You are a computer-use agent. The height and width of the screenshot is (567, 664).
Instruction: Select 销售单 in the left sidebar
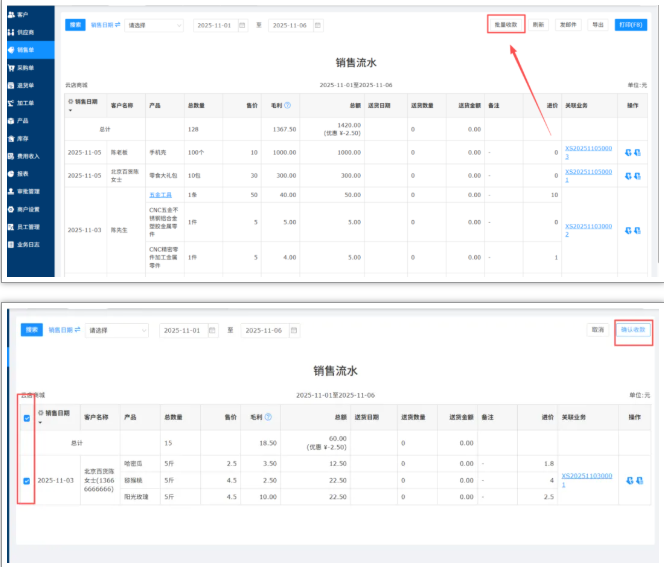(26, 48)
